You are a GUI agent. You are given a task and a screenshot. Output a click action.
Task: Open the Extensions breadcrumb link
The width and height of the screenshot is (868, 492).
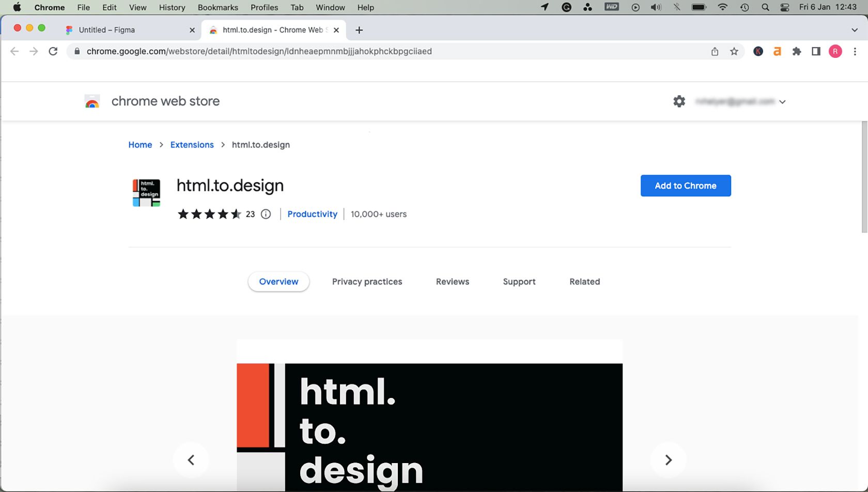pyautogui.click(x=192, y=145)
